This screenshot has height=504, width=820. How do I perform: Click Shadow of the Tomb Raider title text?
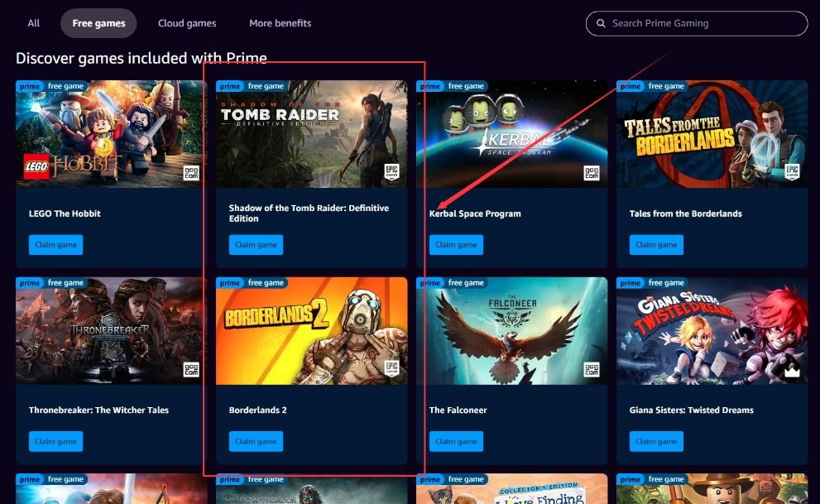pyautogui.click(x=309, y=214)
